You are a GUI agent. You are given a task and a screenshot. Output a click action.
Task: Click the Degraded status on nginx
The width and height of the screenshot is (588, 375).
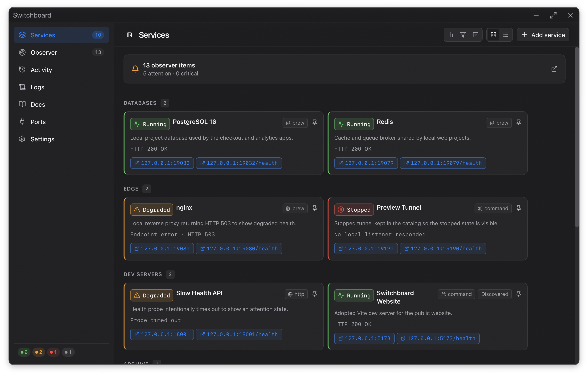pos(152,210)
